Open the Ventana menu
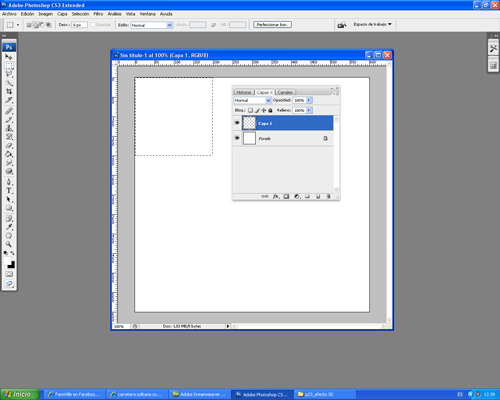This screenshot has width=500, height=400. (148, 14)
